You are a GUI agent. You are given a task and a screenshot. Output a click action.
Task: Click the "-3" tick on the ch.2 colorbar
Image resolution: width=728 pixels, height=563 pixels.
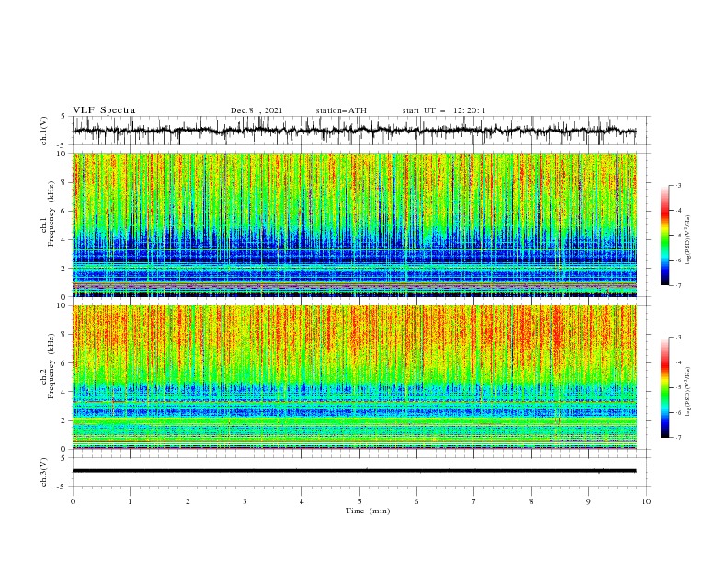[678, 338]
